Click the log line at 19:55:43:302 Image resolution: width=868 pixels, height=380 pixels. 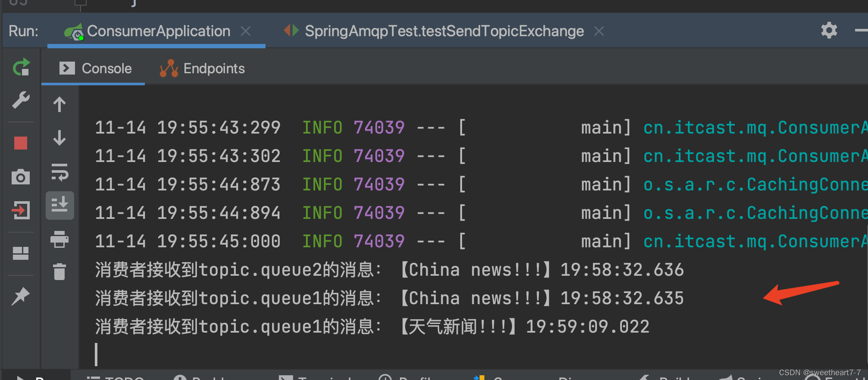481,156
